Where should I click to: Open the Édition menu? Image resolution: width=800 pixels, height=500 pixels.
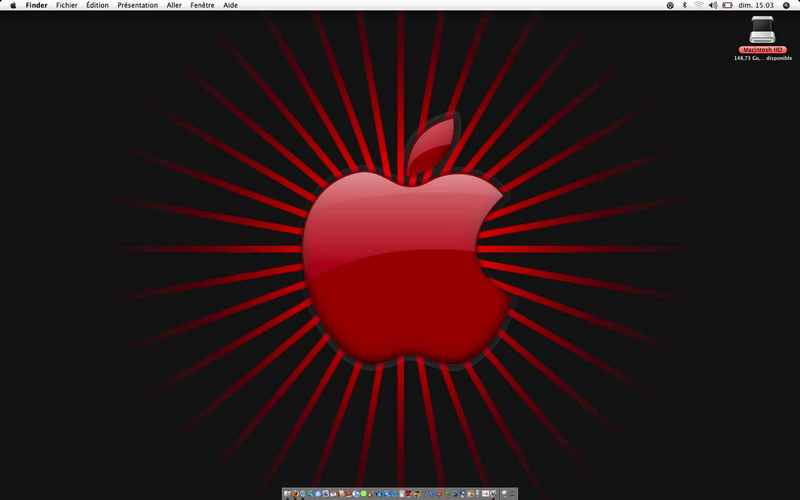97,5
